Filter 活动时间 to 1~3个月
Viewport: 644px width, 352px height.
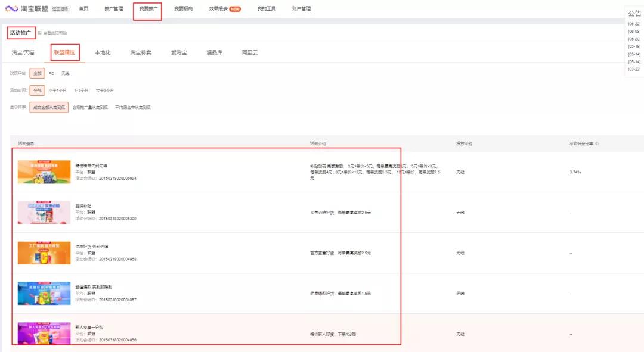coord(81,91)
